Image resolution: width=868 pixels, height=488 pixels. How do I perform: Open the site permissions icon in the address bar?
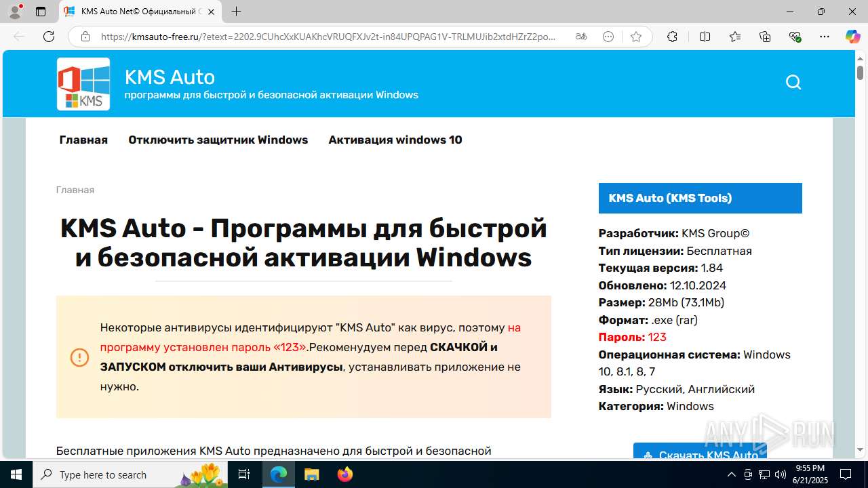pos(608,37)
